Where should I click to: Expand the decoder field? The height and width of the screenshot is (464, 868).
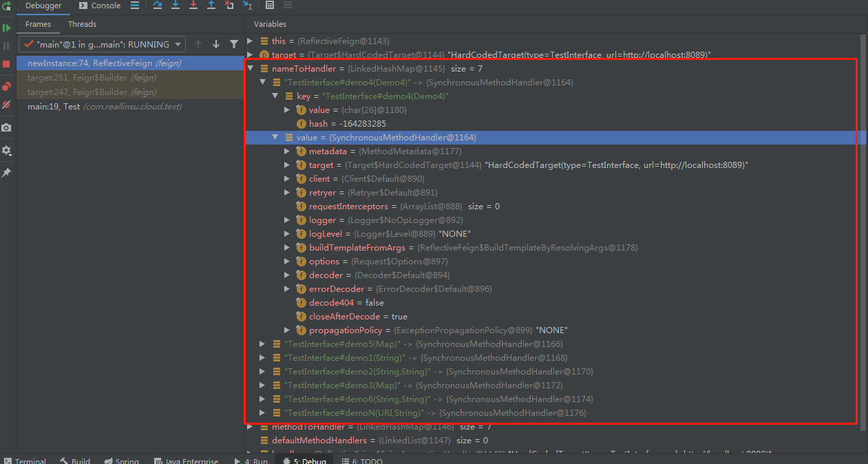coord(287,275)
